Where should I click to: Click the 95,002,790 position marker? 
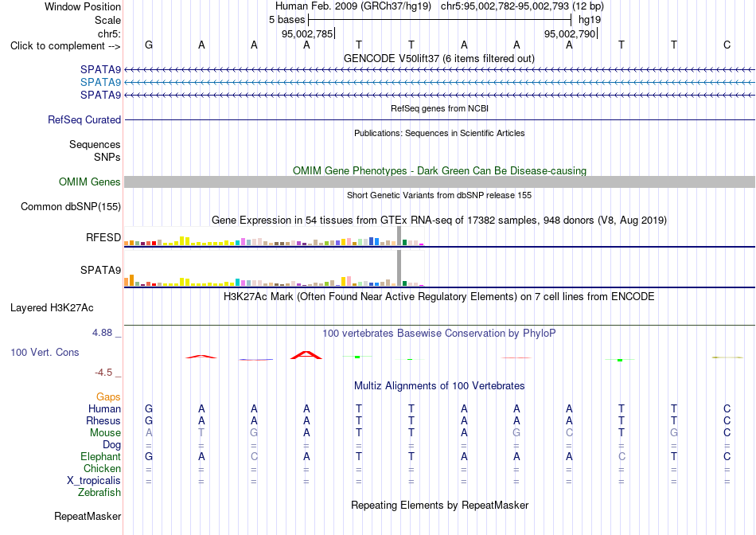coord(571,33)
